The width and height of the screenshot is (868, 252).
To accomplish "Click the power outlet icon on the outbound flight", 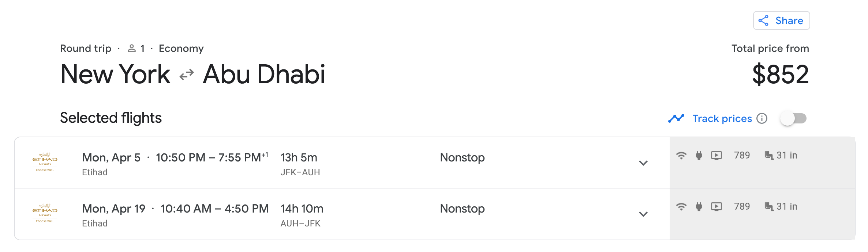I will pyautogui.click(x=699, y=156).
